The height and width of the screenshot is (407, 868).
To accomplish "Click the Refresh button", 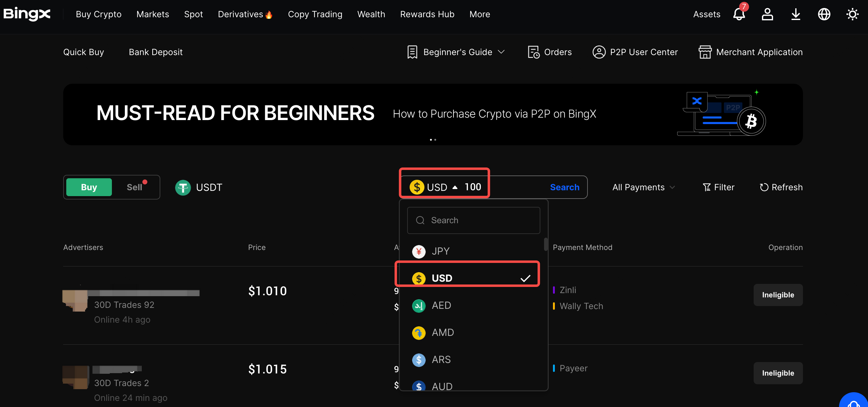I will (x=781, y=187).
